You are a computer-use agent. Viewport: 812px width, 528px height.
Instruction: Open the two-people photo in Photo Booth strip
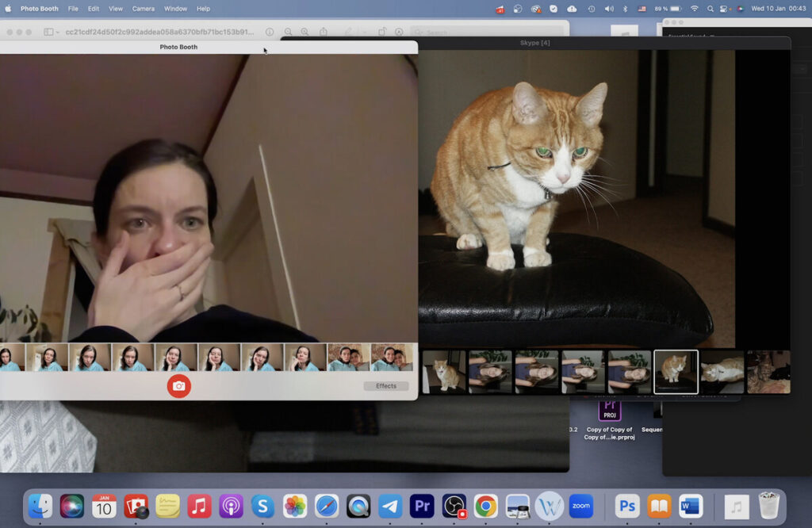[x=349, y=358]
